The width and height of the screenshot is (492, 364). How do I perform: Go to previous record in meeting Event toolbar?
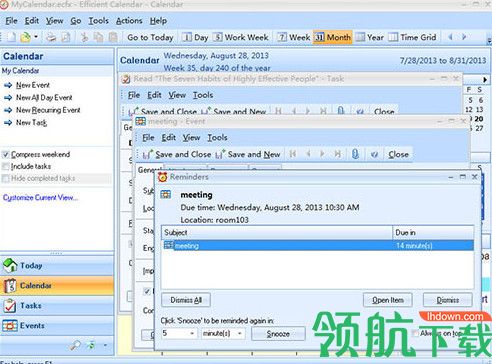point(308,154)
